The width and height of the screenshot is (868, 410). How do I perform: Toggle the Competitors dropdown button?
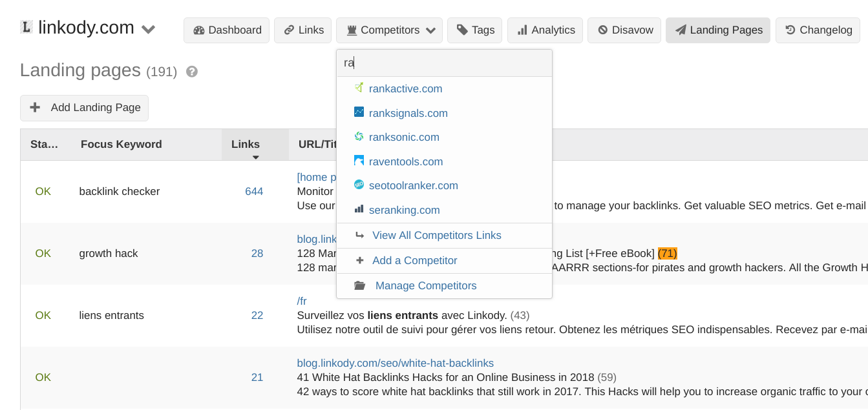[389, 30]
